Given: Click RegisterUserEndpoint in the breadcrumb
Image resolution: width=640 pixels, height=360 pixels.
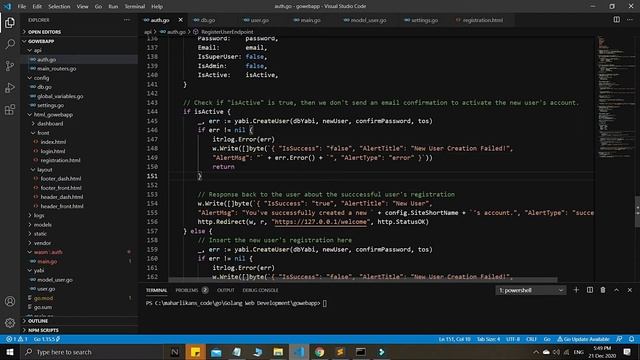Looking at the screenshot, I should pos(227,32).
